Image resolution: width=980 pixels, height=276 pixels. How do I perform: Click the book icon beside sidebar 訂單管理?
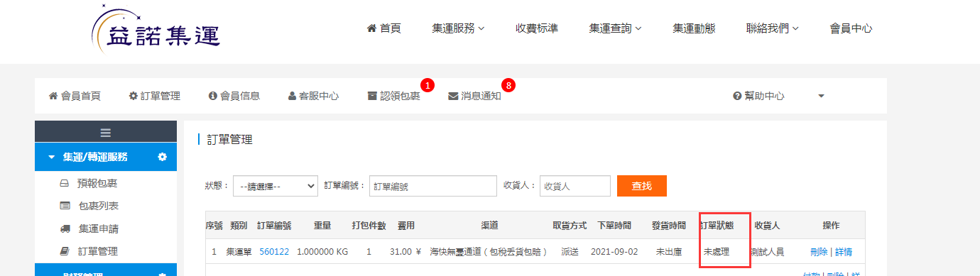[x=64, y=251]
